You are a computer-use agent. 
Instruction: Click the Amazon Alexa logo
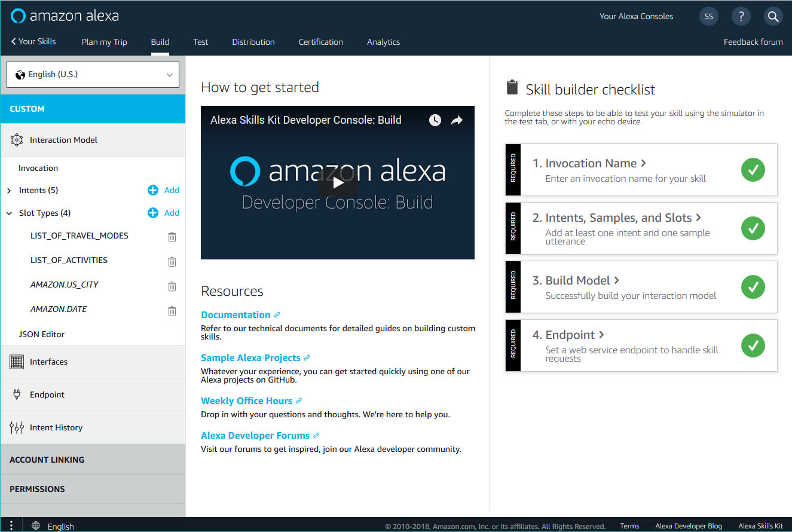pyautogui.click(x=65, y=16)
